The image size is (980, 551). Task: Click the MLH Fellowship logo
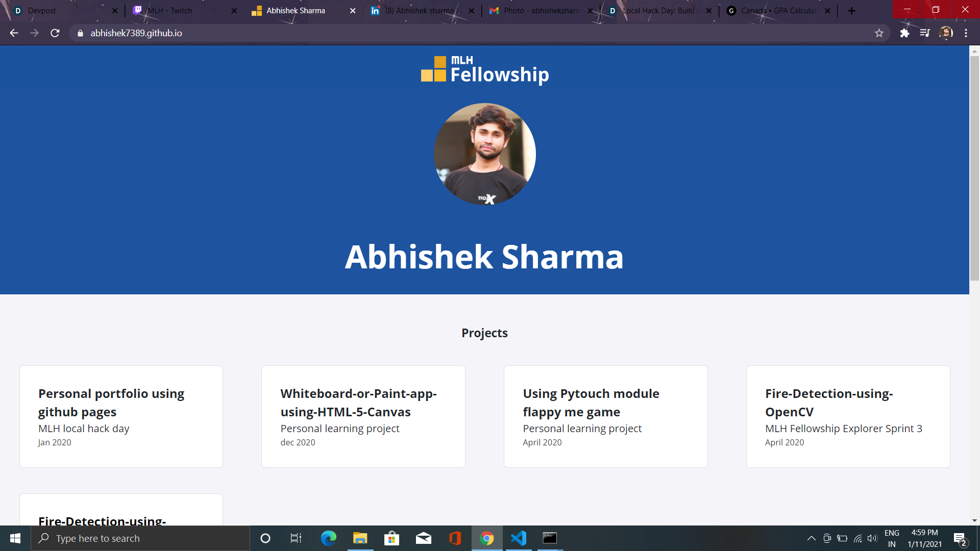coord(484,70)
